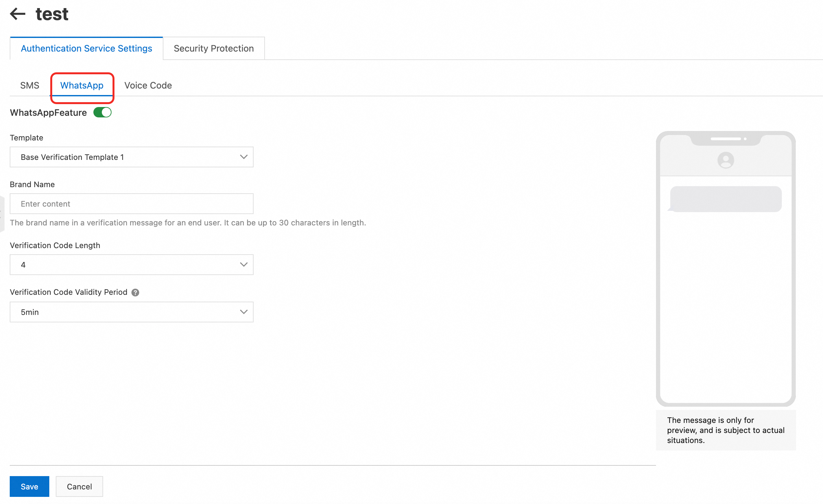The image size is (823, 504).
Task: Click the Template dropdown chevron arrow
Action: click(244, 157)
